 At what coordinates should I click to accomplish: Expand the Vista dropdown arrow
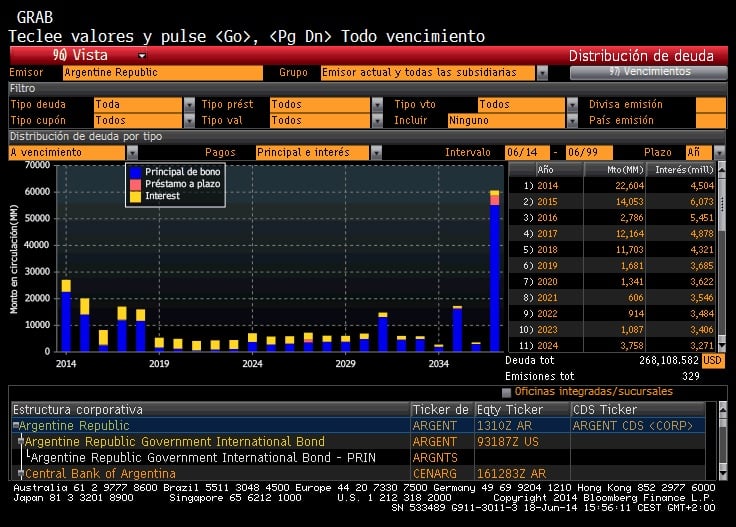click(142, 56)
